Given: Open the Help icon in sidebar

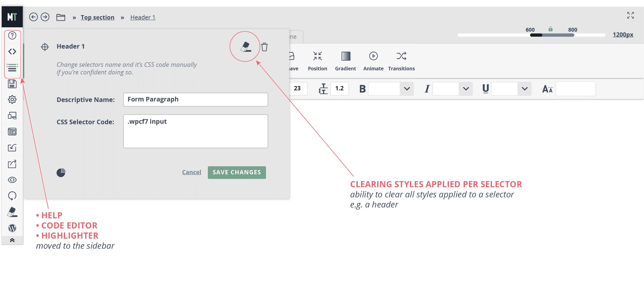Looking at the screenshot, I should [x=12, y=35].
